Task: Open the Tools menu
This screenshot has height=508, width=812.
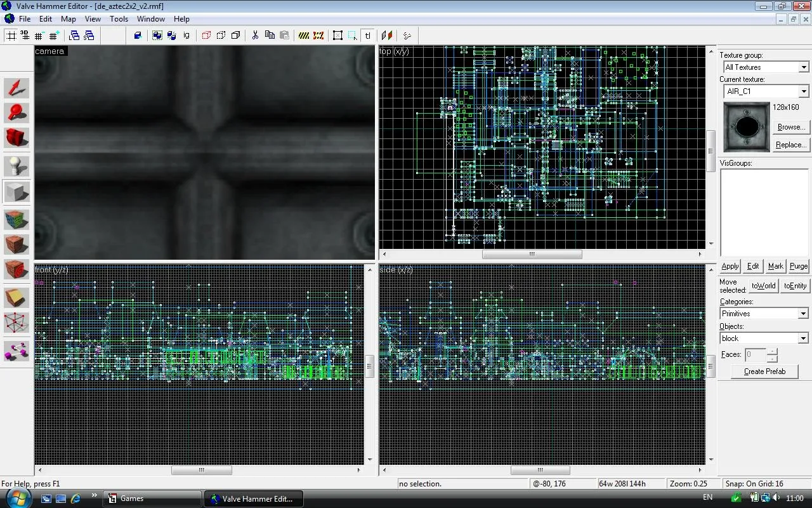Action: pyautogui.click(x=119, y=19)
